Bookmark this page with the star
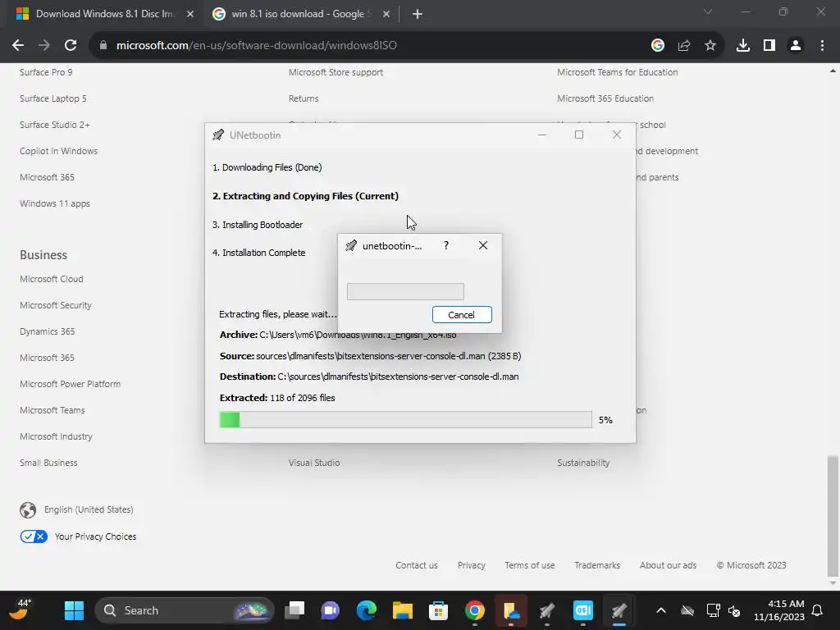The height and width of the screenshot is (630, 840). pyautogui.click(x=710, y=46)
